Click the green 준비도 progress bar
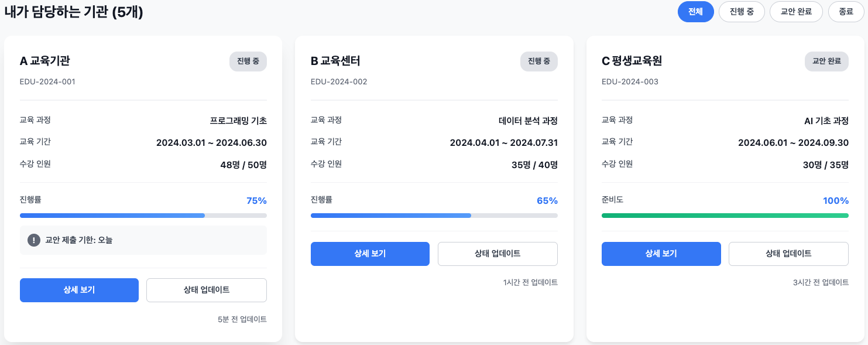Image resolution: width=868 pixels, height=345 pixels. [725, 216]
